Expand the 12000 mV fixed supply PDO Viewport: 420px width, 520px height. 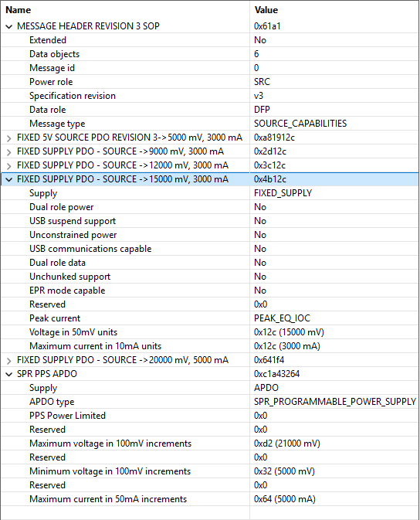(9, 166)
